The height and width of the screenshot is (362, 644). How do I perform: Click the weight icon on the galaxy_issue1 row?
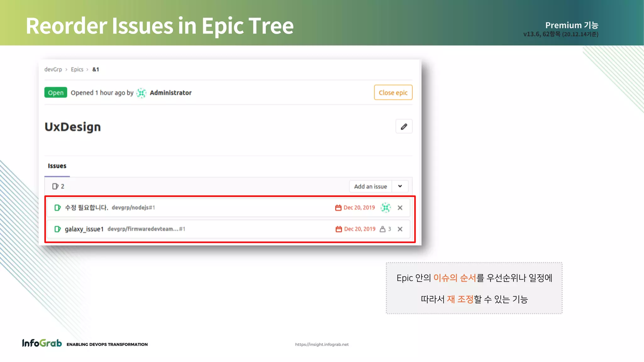(x=382, y=229)
